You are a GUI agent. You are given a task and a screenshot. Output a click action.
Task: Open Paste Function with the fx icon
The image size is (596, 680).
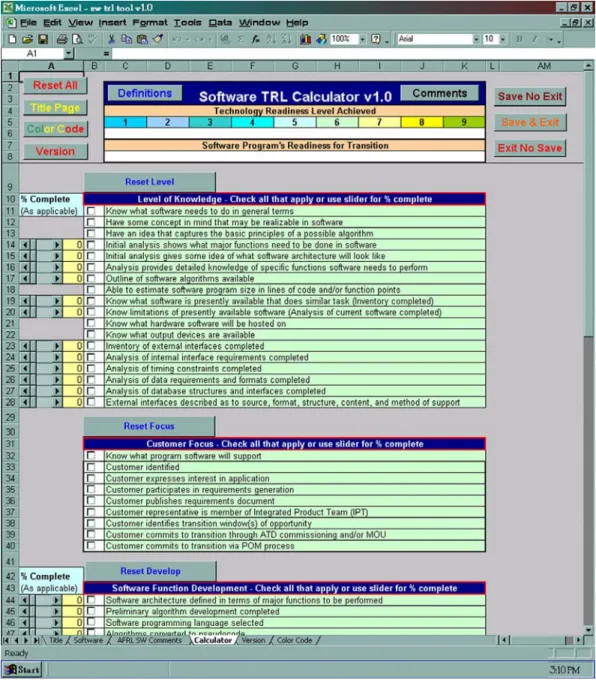255,39
